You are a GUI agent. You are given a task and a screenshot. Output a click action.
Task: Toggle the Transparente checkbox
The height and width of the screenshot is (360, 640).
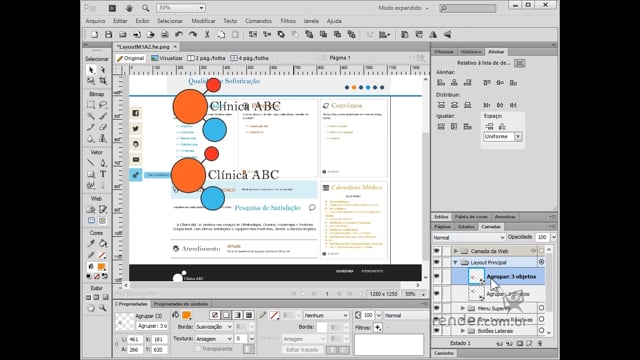(x=198, y=349)
